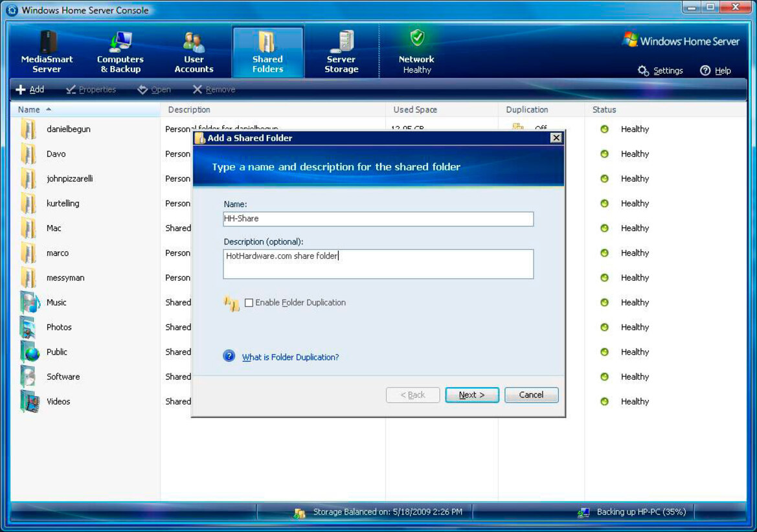This screenshot has height=532, width=757.
Task: Click Backing up HP-PC (35%) text
Action: tap(641, 512)
